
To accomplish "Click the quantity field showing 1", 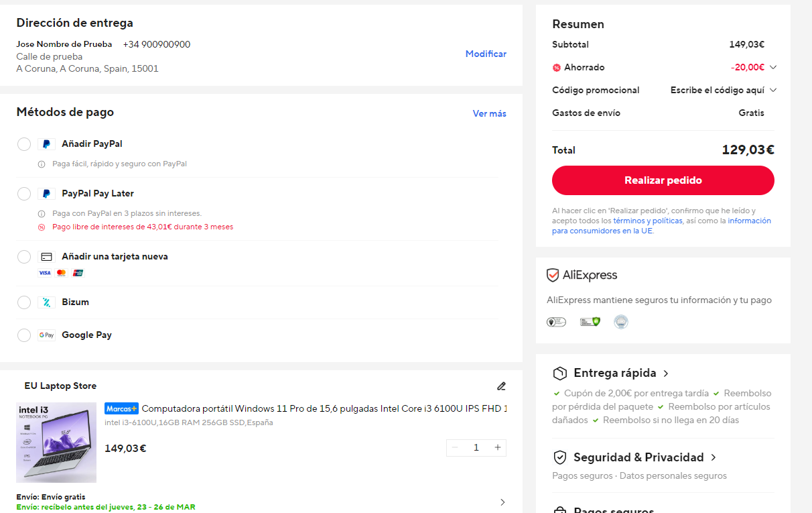I will (x=476, y=448).
